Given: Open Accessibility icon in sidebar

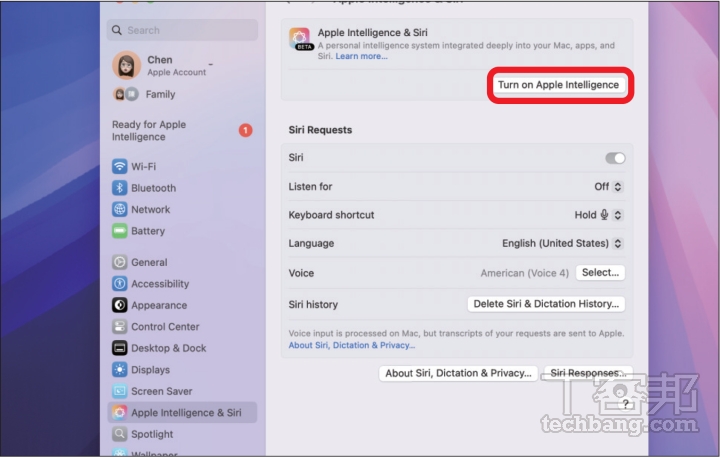Looking at the screenshot, I should point(119,284).
